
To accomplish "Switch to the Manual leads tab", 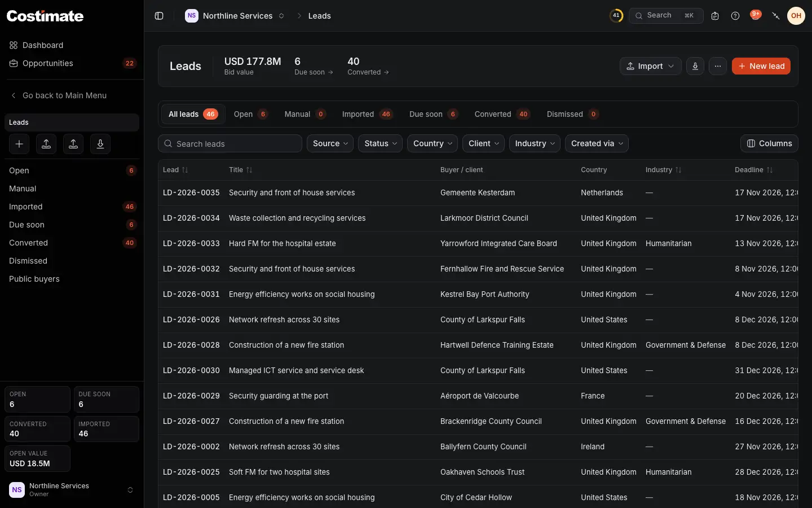I will coord(305,114).
